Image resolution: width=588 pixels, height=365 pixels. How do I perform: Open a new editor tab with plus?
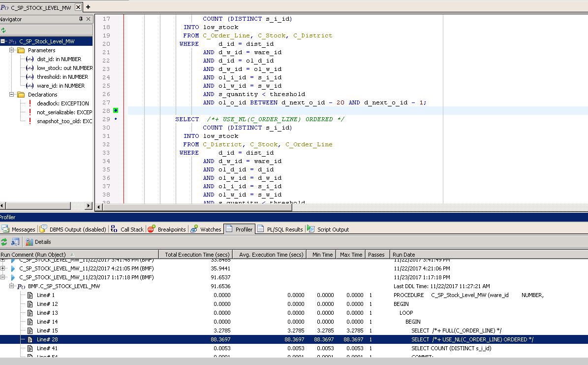[x=88, y=7]
